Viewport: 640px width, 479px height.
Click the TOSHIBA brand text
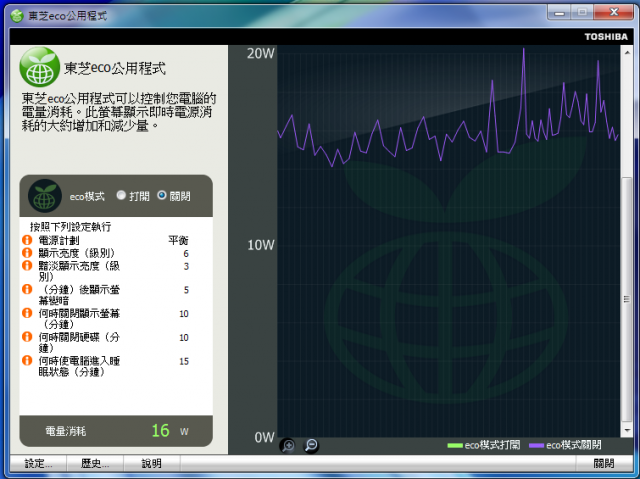coord(606,37)
